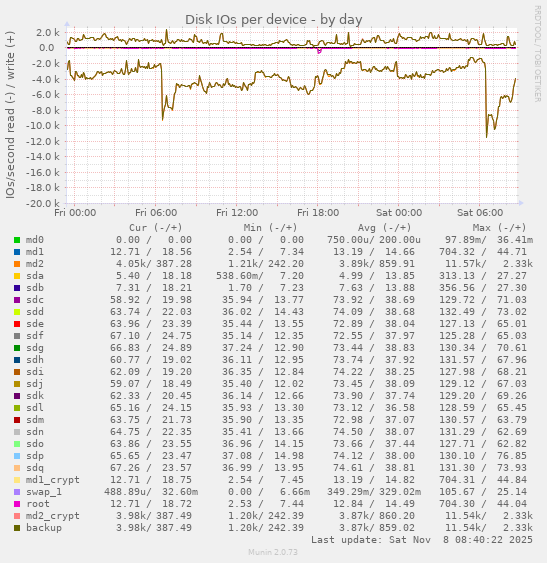Screen dimensions: 547x563
Task: Click the 'Sat 06:00' time axis label
Action: [x=480, y=213]
